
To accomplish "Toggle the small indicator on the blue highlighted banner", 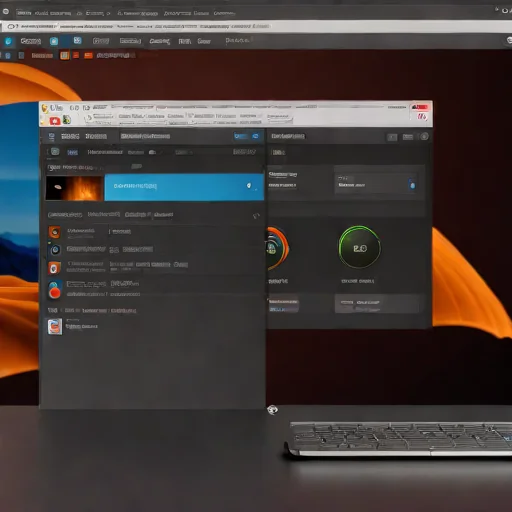I will click(x=249, y=186).
